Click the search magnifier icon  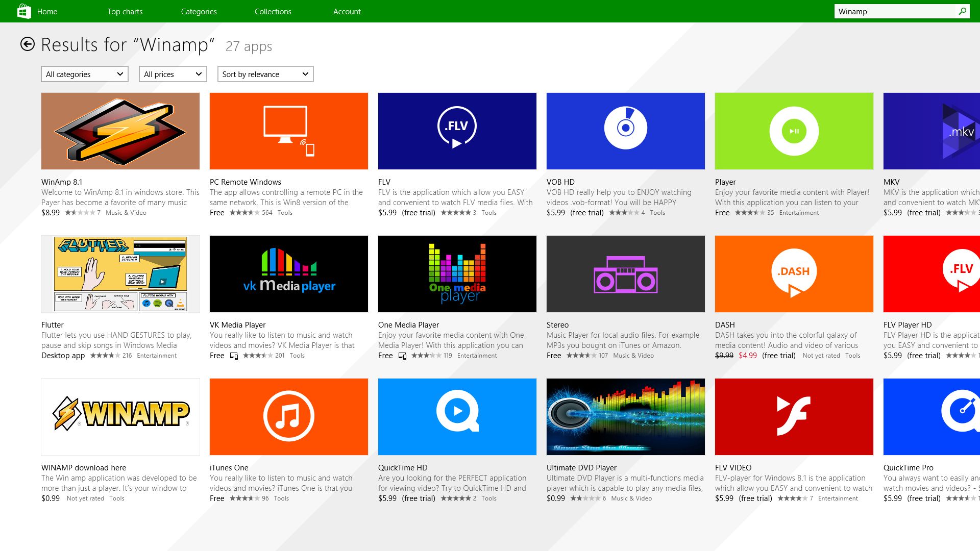point(962,11)
